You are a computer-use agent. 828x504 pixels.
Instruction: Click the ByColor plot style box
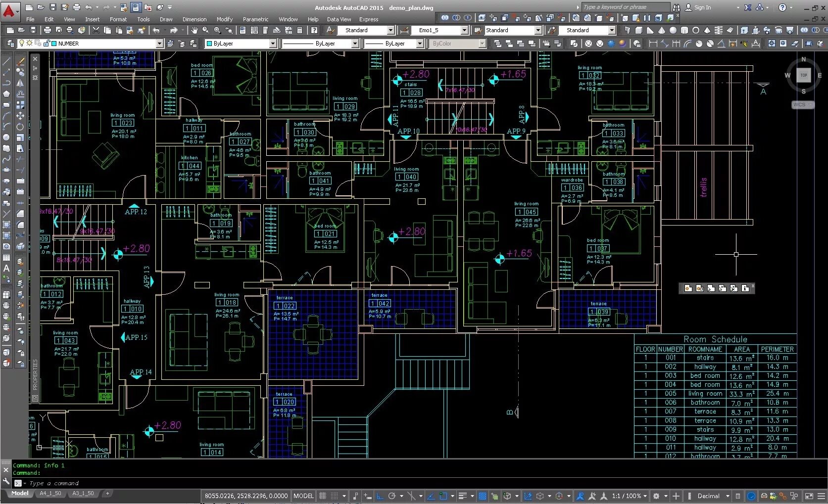(x=458, y=44)
